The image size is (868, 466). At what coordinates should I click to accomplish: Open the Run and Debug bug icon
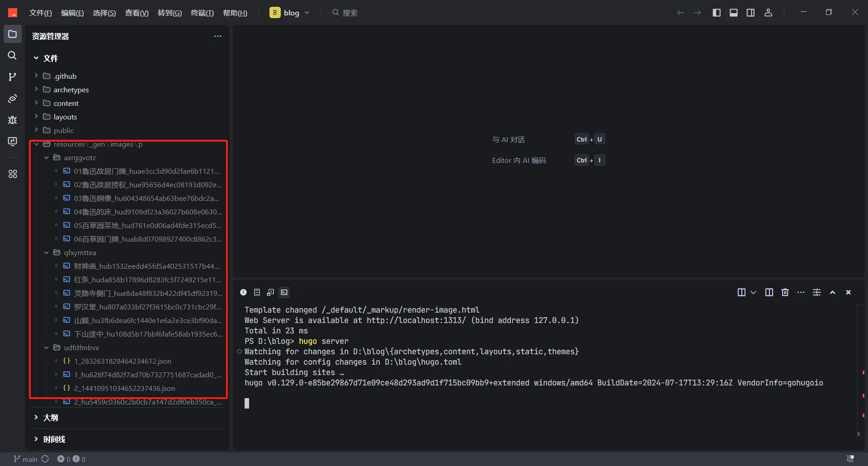13,120
